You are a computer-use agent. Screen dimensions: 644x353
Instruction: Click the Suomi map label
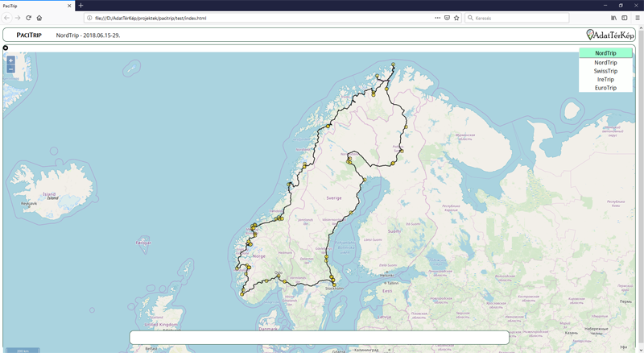[x=394, y=231]
